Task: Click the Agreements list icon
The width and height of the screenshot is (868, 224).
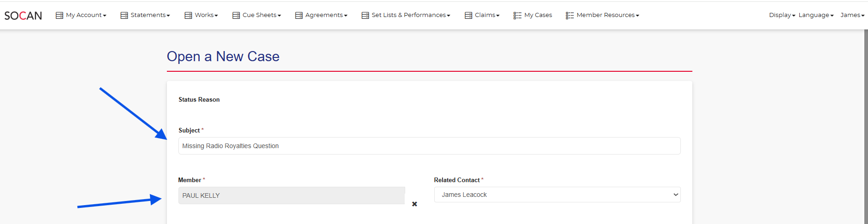Action: [299, 16]
